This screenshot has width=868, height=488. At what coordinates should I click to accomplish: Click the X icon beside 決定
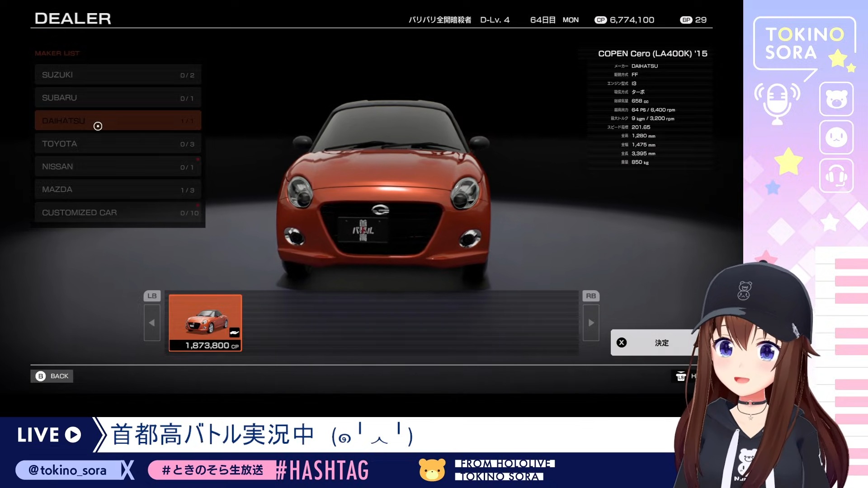tap(622, 343)
